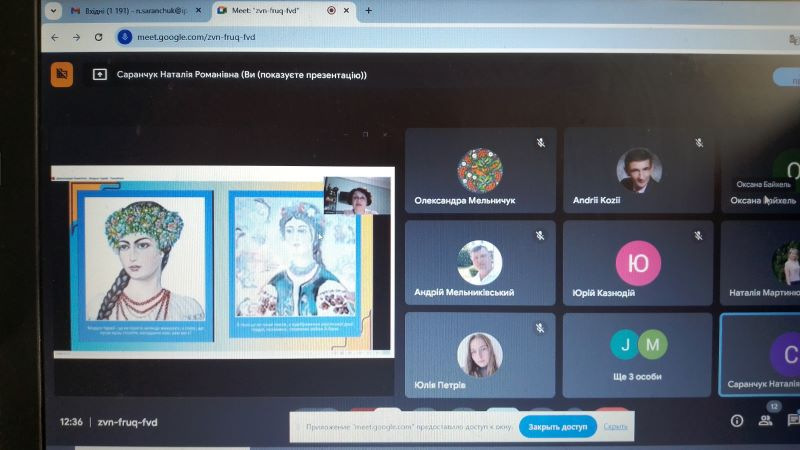800x450 pixels.
Task: Select the shared presentation preview
Action: click(x=224, y=261)
